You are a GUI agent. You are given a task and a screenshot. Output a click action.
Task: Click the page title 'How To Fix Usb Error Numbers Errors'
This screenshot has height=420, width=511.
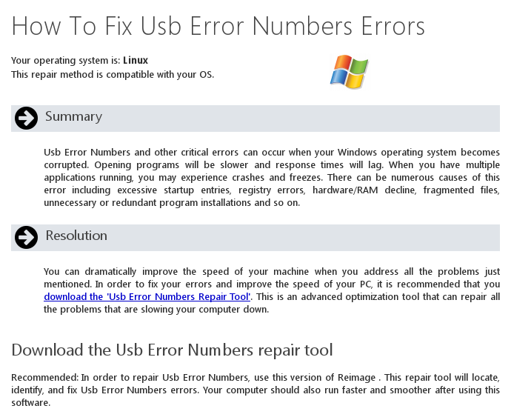218,27
